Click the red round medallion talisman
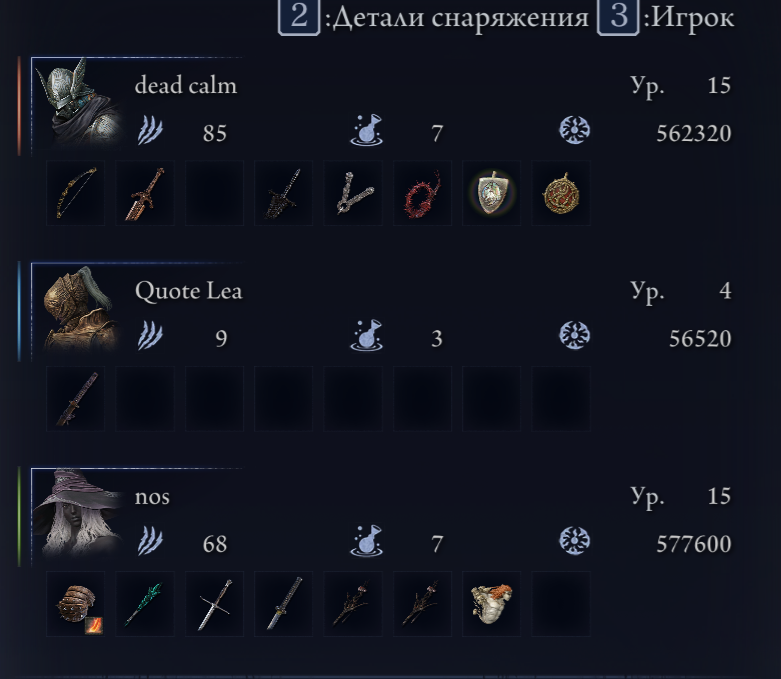The image size is (781, 679). tap(561, 193)
